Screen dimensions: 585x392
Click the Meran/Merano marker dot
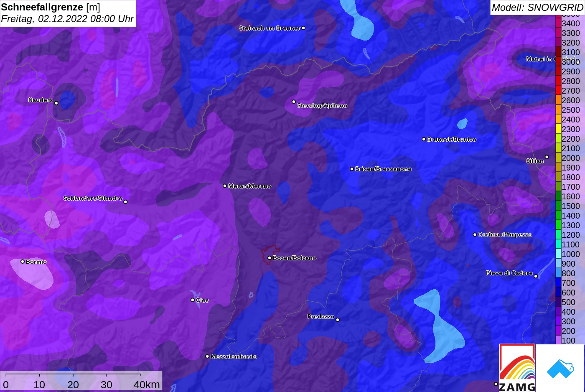(225, 186)
